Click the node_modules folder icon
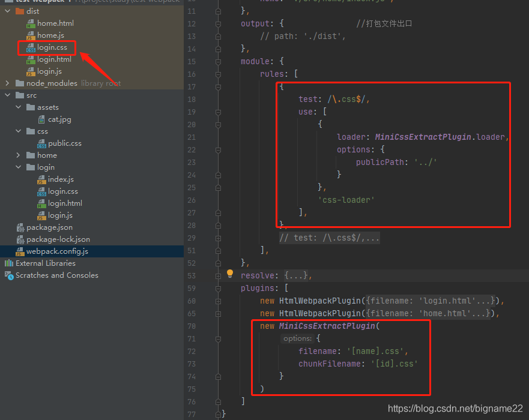 point(20,83)
